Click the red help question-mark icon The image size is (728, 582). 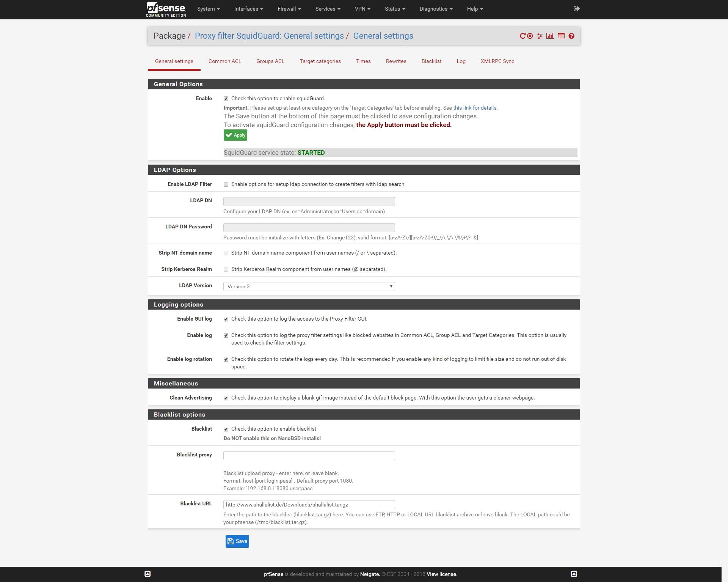point(571,36)
